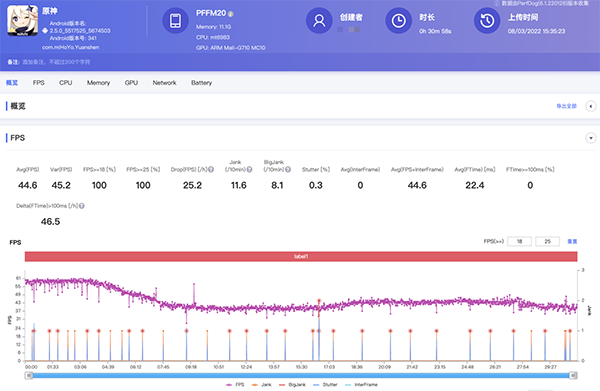The width and height of the screenshot is (600, 391).
Task: Switch to the 概览 overview tab
Action: point(12,83)
